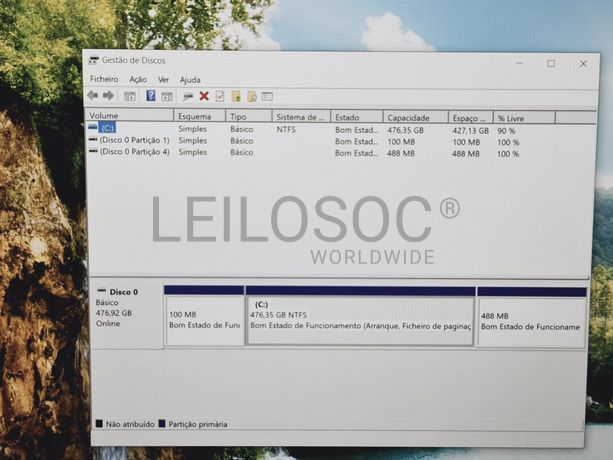
Task: Sort by the Capacidade column header
Action: pyautogui.click(x=408, y=117)
